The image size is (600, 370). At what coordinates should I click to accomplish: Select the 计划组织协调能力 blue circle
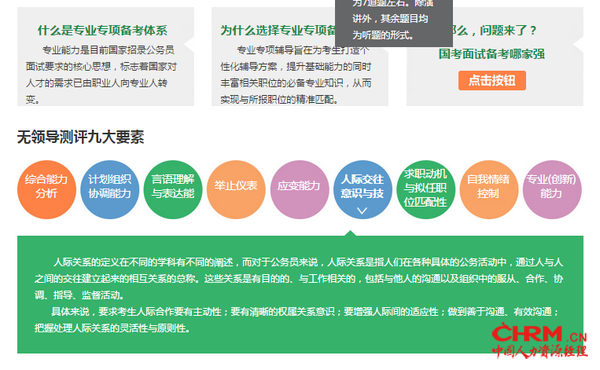pos(110,189)
